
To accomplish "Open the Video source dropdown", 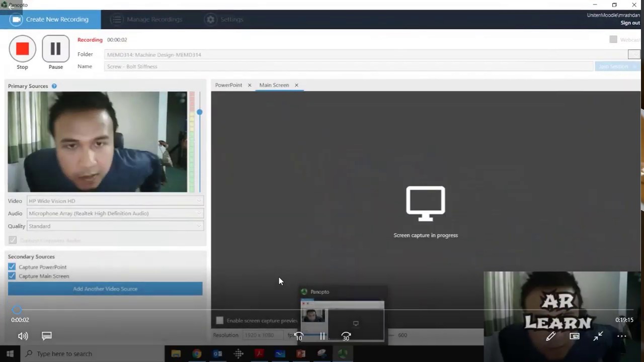I will tap(115, 201).
